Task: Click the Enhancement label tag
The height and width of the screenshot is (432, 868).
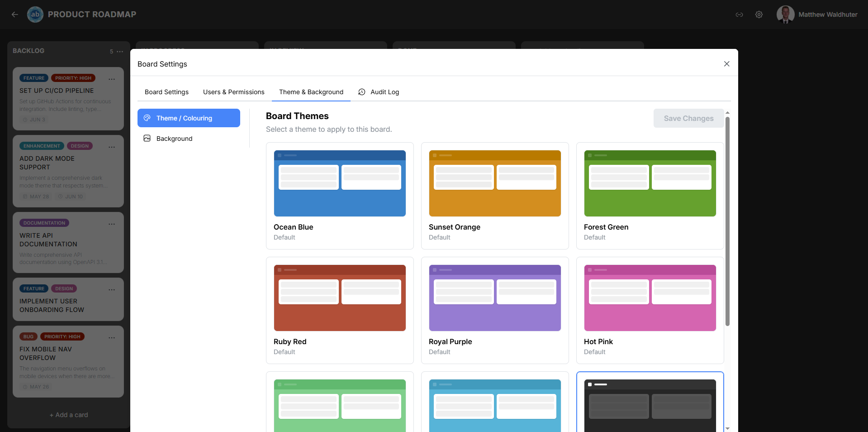Action: (x=42, y=146)
